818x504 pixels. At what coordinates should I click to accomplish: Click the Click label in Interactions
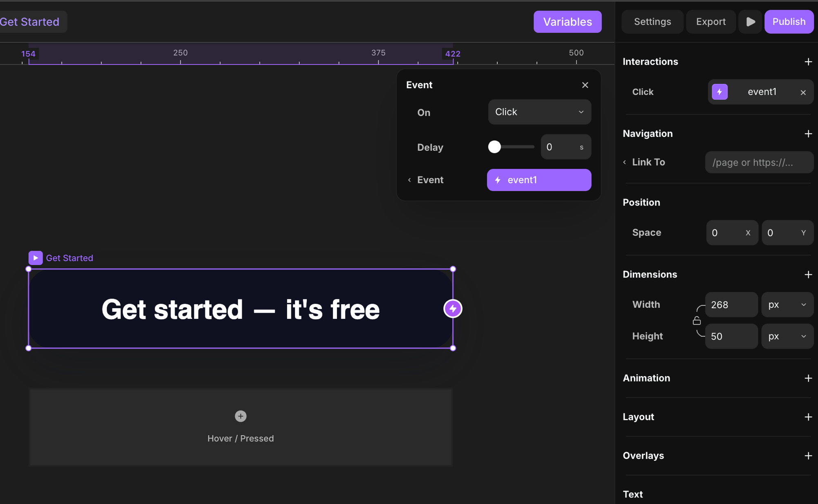(643, 92)
